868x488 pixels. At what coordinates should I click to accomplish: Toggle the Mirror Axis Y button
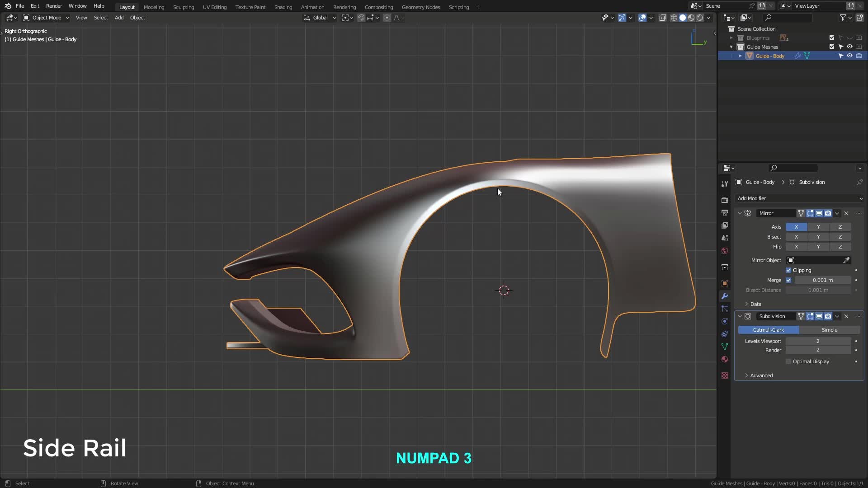pos(818,227)
